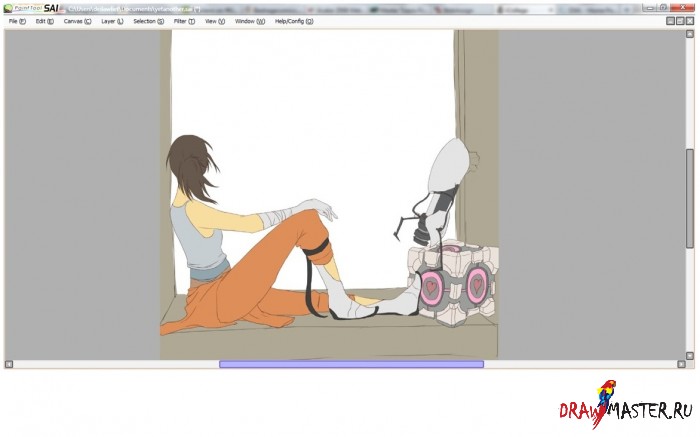700x437 pixels.
Task: Minimize the document window below the title bar
Action: [x=670, y=21]
